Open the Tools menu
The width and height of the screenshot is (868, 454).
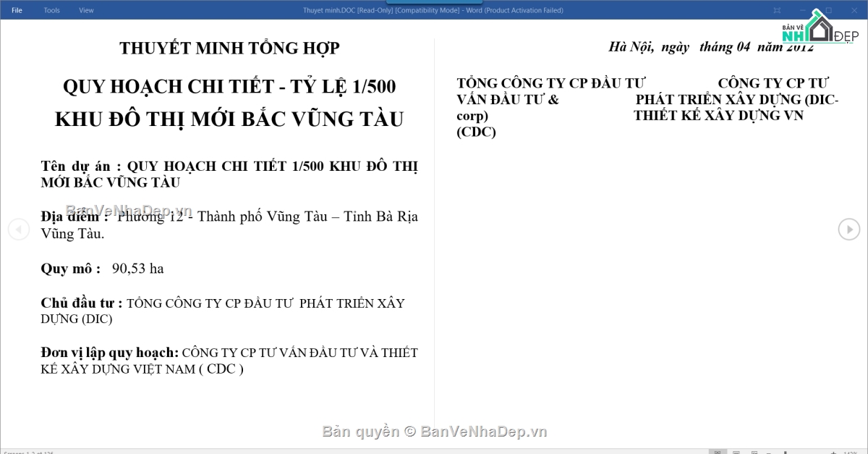[52, 10]
